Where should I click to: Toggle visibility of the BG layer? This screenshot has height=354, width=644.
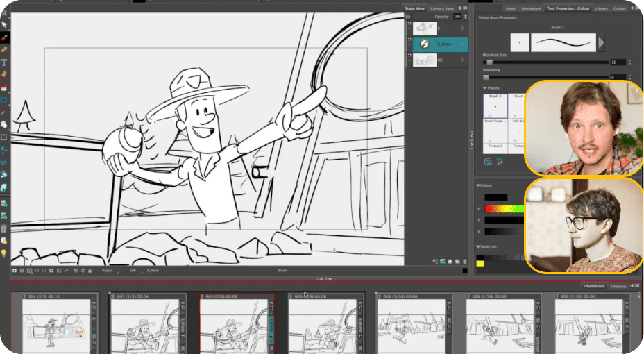(409, 57)
